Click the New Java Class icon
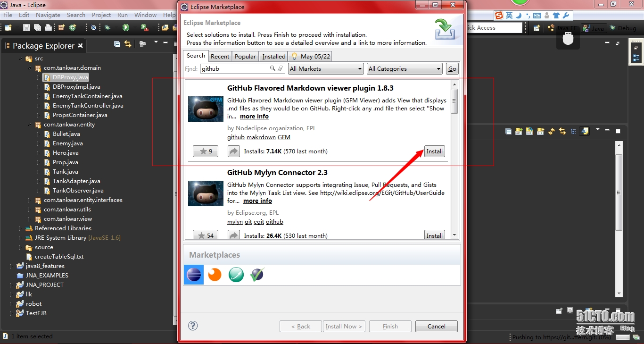 (x=72, y=28)
